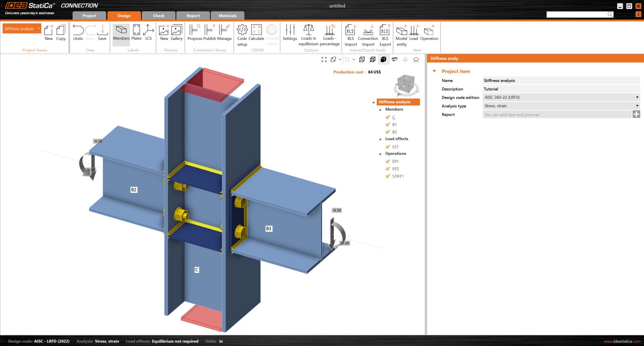Screen dimensions: 644x346
Task: Open the Materials tab
Action: click(x=227, y=16)
